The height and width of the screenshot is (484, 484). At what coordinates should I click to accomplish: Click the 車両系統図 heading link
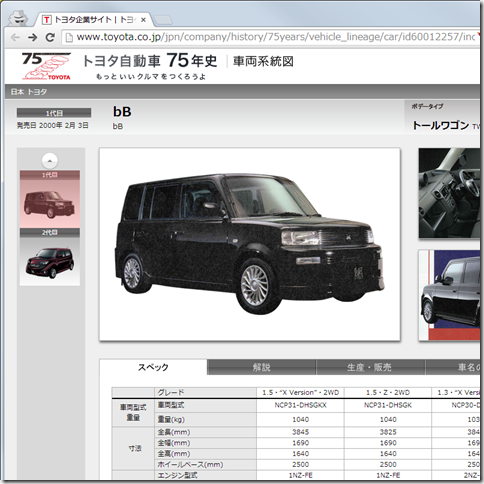coord(263,61)
